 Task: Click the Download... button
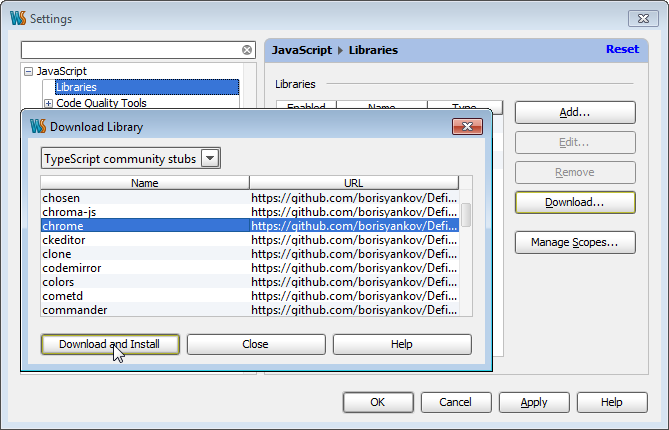(575, 202)
